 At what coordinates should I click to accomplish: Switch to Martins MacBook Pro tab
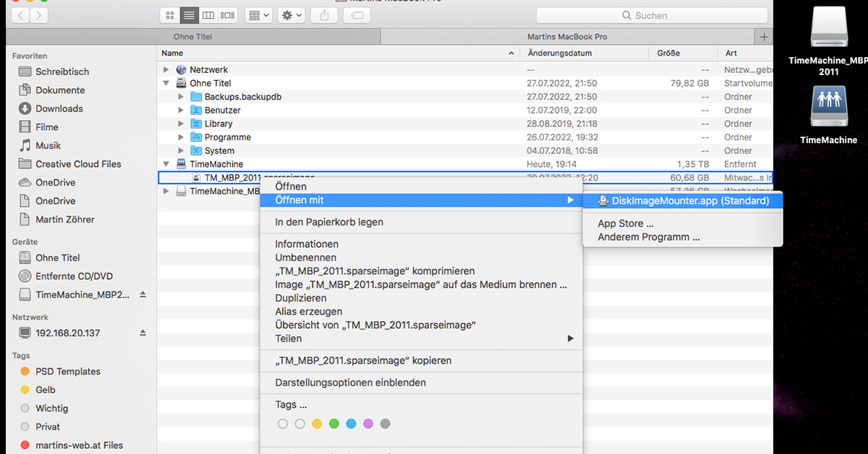[568, 36]
